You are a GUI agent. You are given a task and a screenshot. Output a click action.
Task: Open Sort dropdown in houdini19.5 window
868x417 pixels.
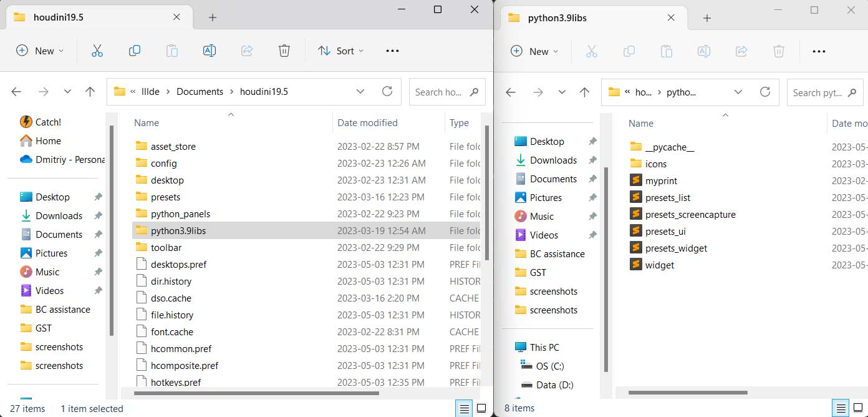point(340,51)
